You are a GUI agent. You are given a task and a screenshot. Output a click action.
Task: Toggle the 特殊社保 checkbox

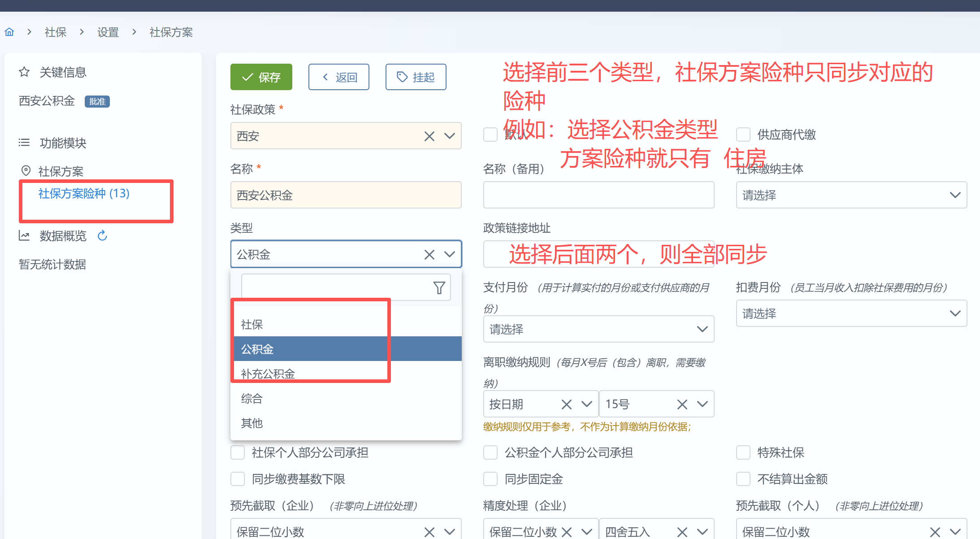(743, 452)
